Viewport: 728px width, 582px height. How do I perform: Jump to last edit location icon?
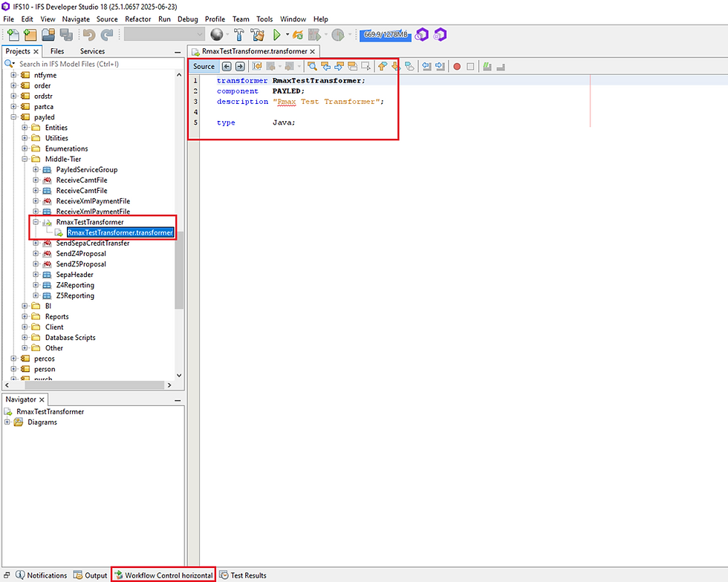[257, 66]
